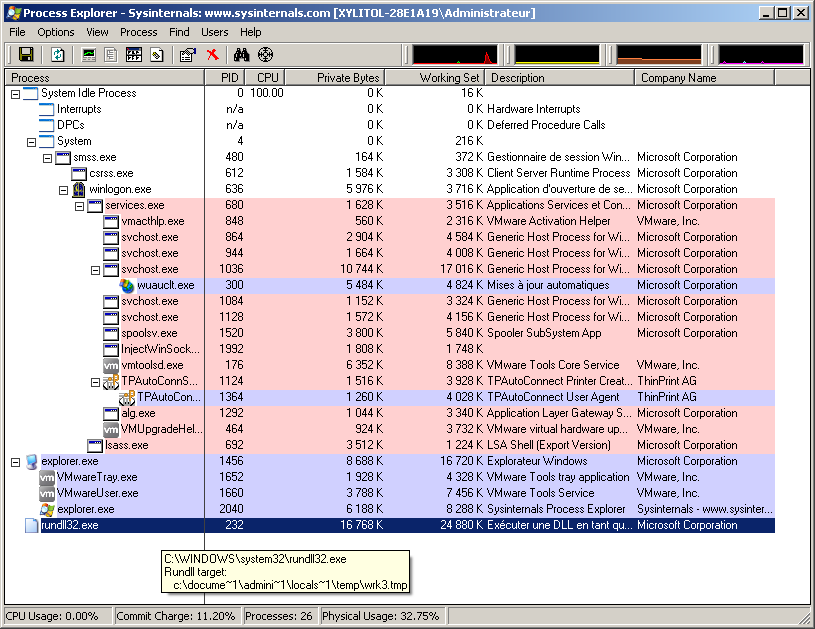The height and width of the screenshot is (629, 815).
Task: Sort by the Description column header
Action: pyautogui.click(x=560, y=77)
